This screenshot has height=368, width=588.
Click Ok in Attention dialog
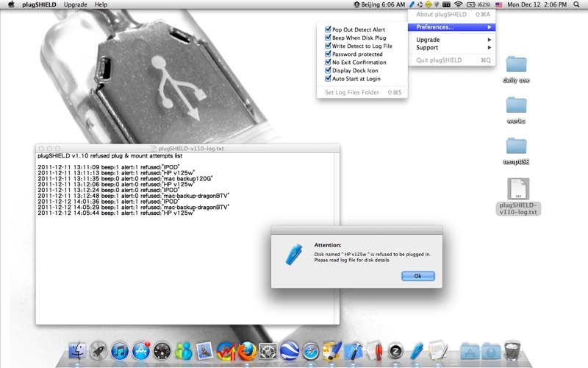[x=417, y=276]
